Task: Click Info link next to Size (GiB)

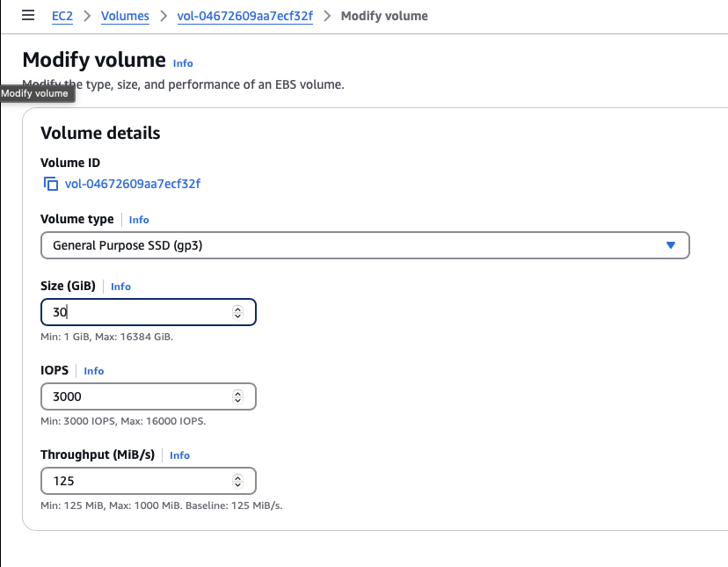Action: 120,287
